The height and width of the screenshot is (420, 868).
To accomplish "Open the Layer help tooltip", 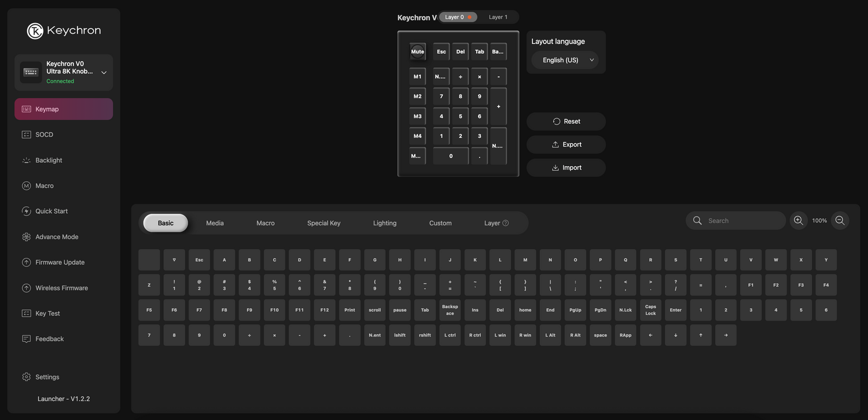I will [505, 222].
